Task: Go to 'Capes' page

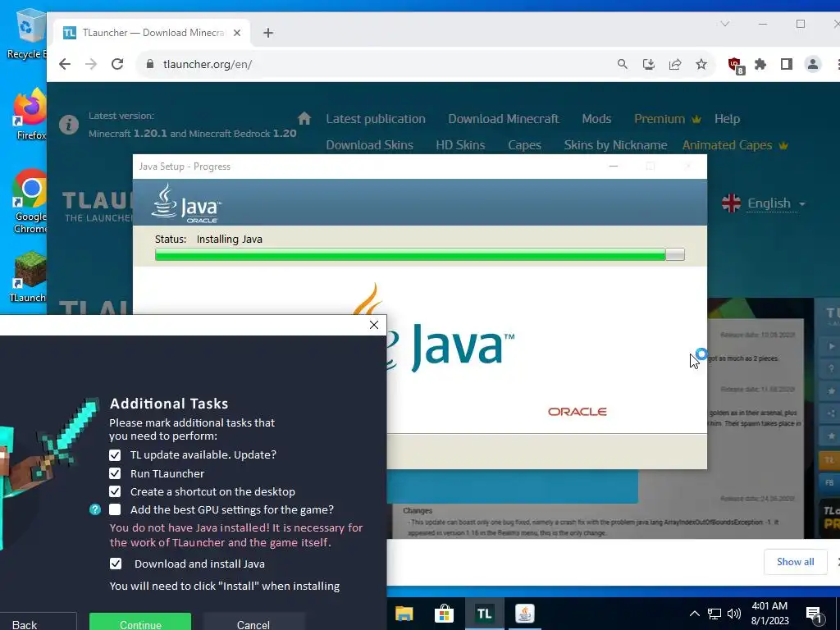Action: (x=524, y=145)
